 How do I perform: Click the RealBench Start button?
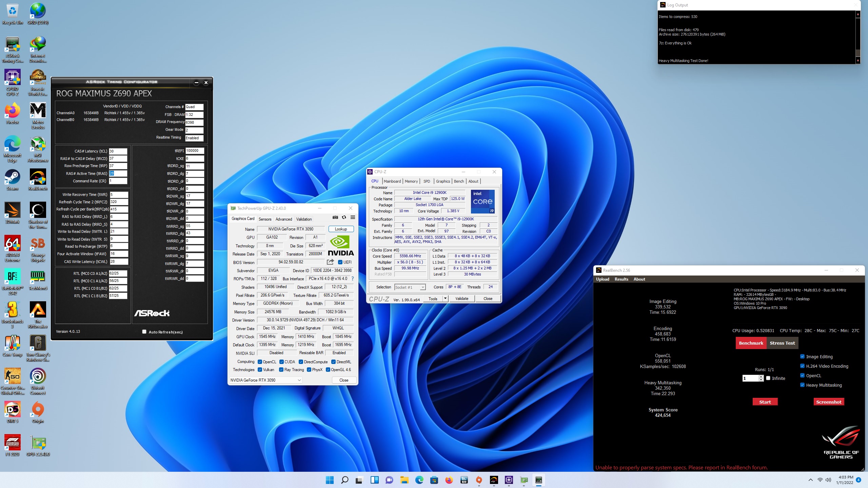click(x=765, y=402)
